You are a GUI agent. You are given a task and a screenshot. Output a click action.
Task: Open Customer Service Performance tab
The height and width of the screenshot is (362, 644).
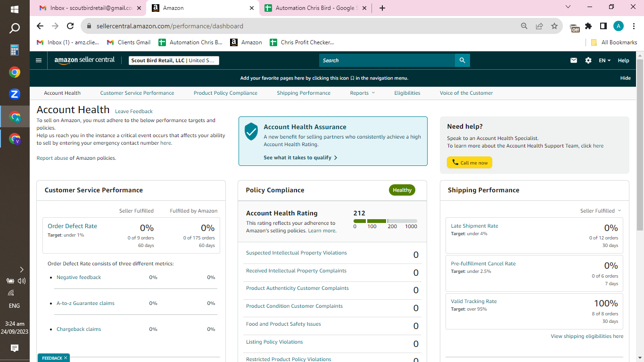click(137, 93)
